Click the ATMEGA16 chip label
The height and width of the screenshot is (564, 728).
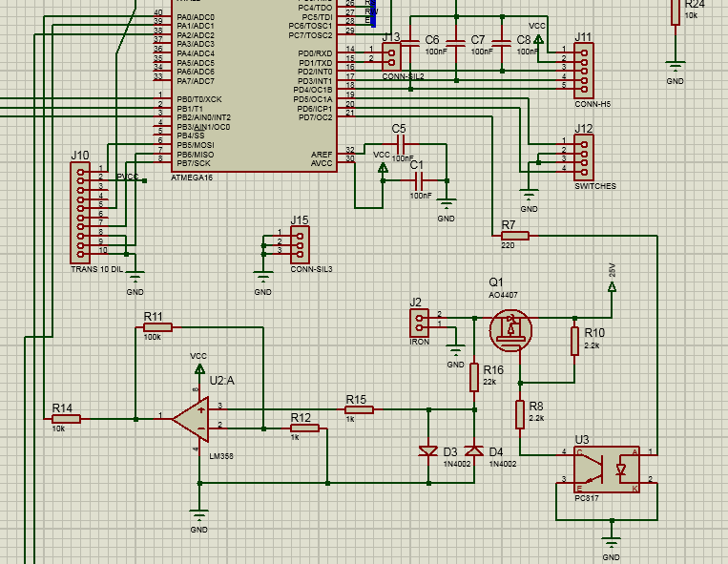(192, 178)
